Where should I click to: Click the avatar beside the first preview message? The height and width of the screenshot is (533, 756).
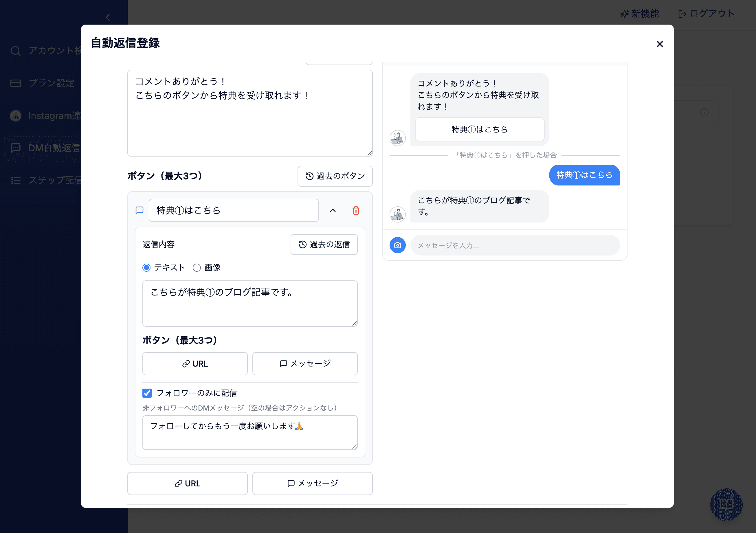[x=397, y=138]
